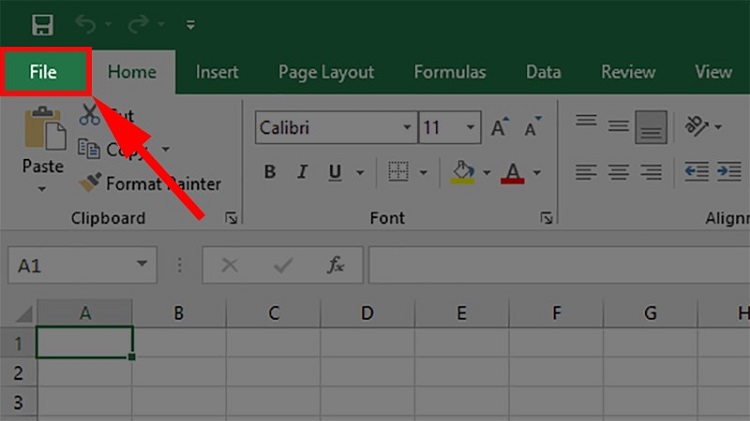The width and height of the screenshot is (750, 421).
Task: Click the Redo arrow icon
Action: tap(138, 24)
